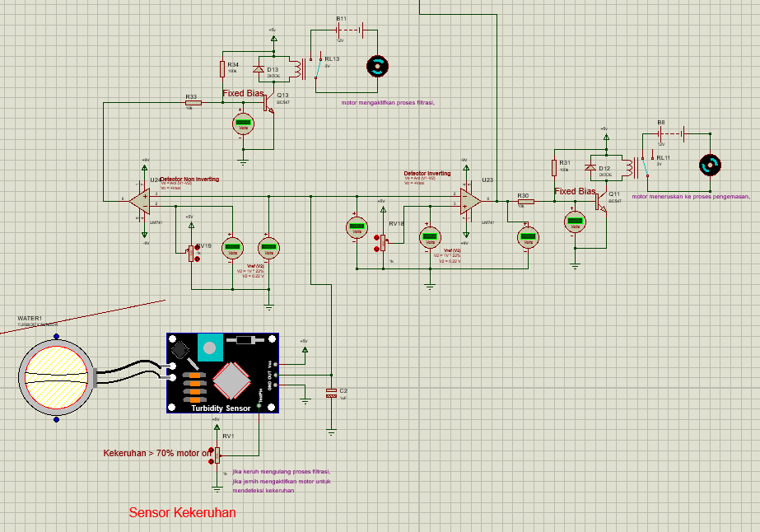This screenshot has width=760, height=532.
Task: Select potentiometer RV1 body
Action: click(217, 455)
